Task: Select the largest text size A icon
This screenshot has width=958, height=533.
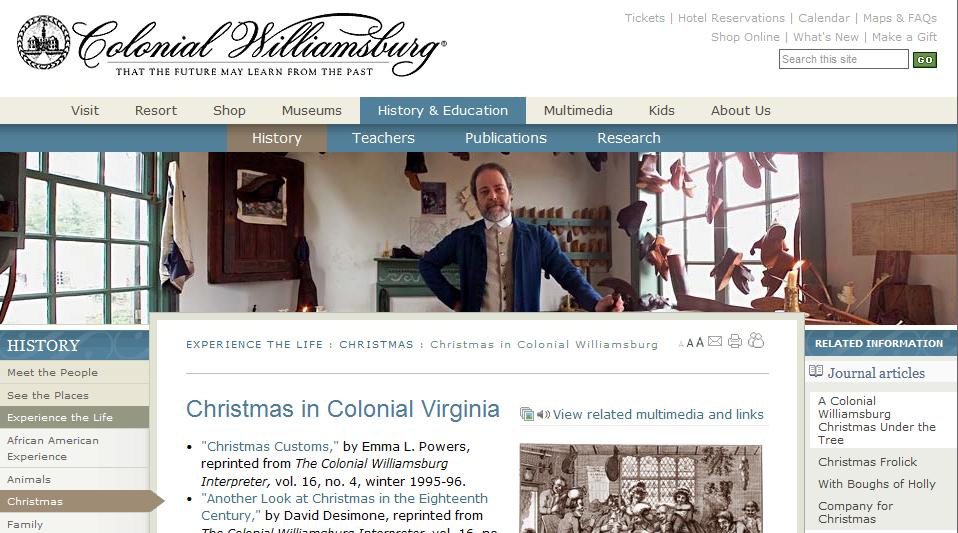Action: click(x=700, y=342)
